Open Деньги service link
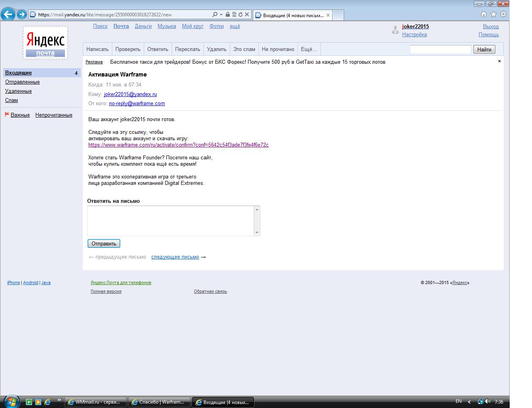Viewport: 532px width, 408px height. pyautogui.click(x=143, y=26)
